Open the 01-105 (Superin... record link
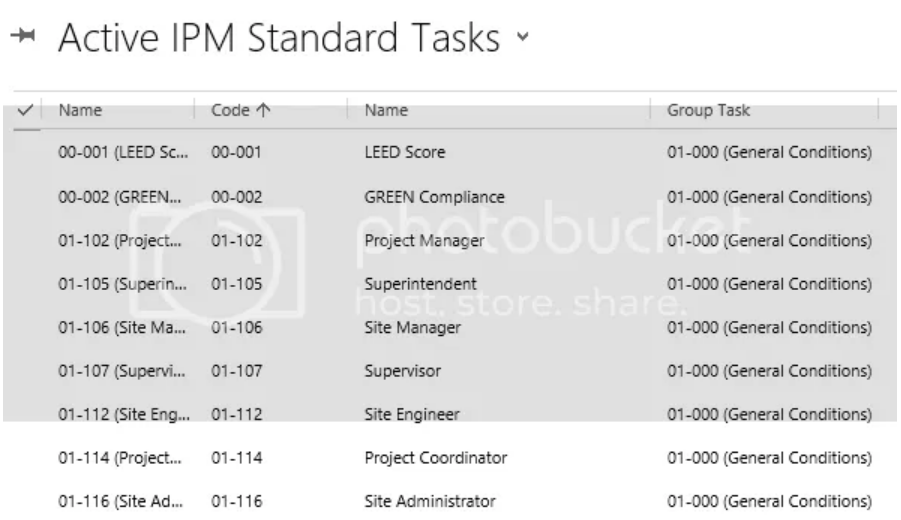 (122, 284)
